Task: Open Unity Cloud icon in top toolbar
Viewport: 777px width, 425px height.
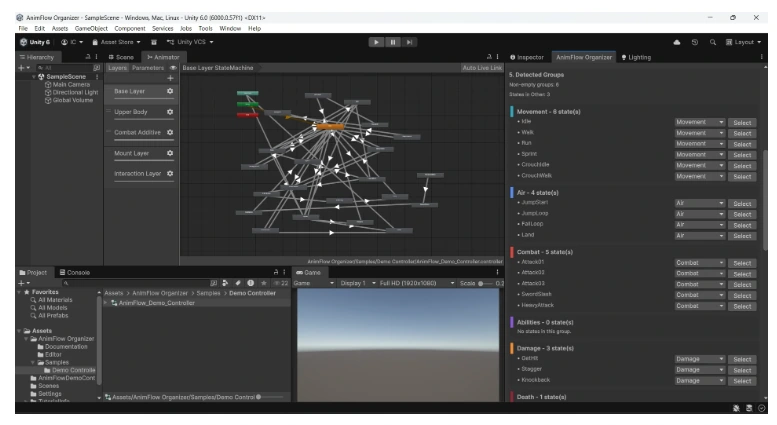Action: coord(676,42)
